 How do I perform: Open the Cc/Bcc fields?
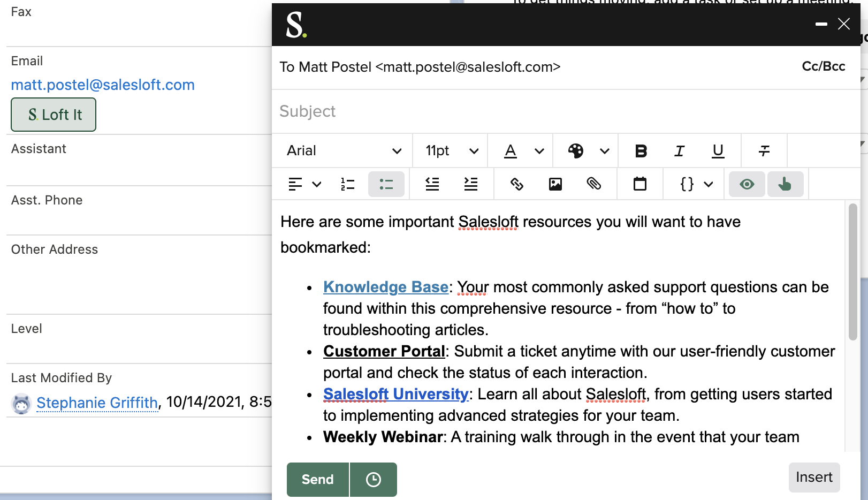point(824,66)
